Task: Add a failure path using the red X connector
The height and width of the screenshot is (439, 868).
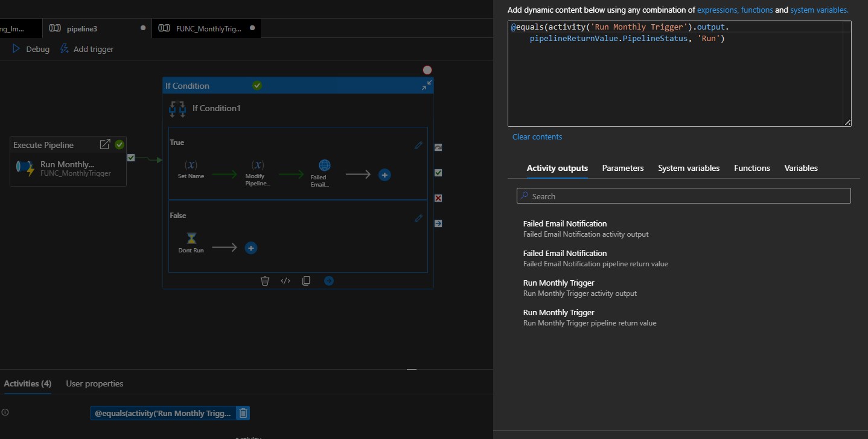Action: coord(438,198)
